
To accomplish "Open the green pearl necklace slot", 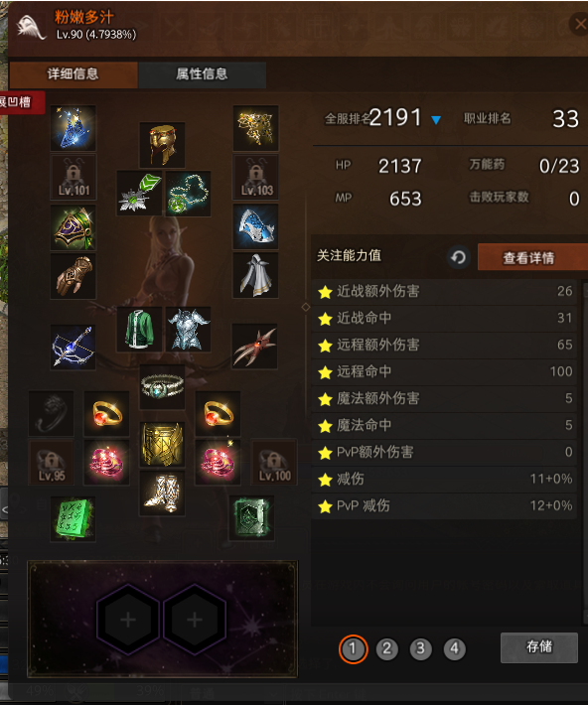I will (x=188, y=194).
